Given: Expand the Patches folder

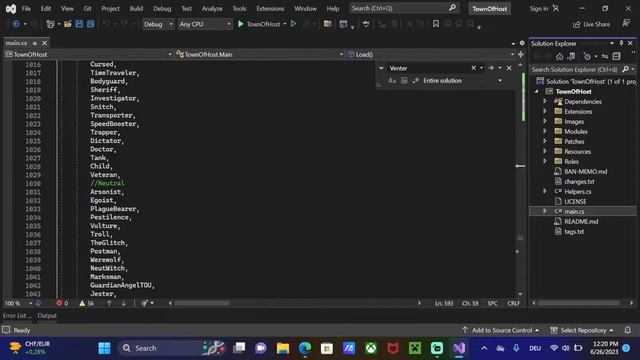Looking at the screenshot, I should tap(545, 141).
